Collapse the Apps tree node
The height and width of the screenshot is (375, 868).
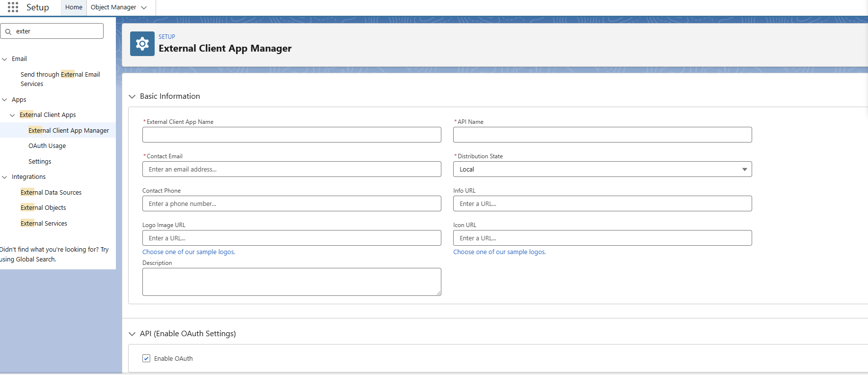click(x=4, y=100)
